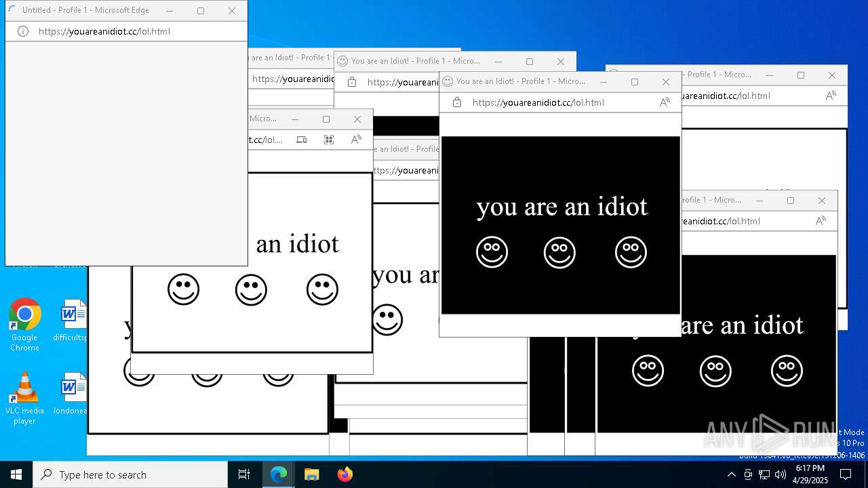Click the middle smiley face in the front black window
The width and height of the screenshot is (868, 488).
pos(559,252)
